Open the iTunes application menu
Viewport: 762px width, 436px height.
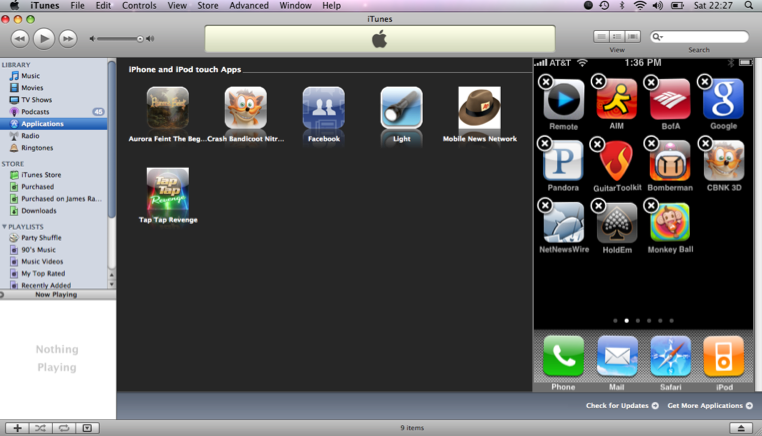pos(45,5)
